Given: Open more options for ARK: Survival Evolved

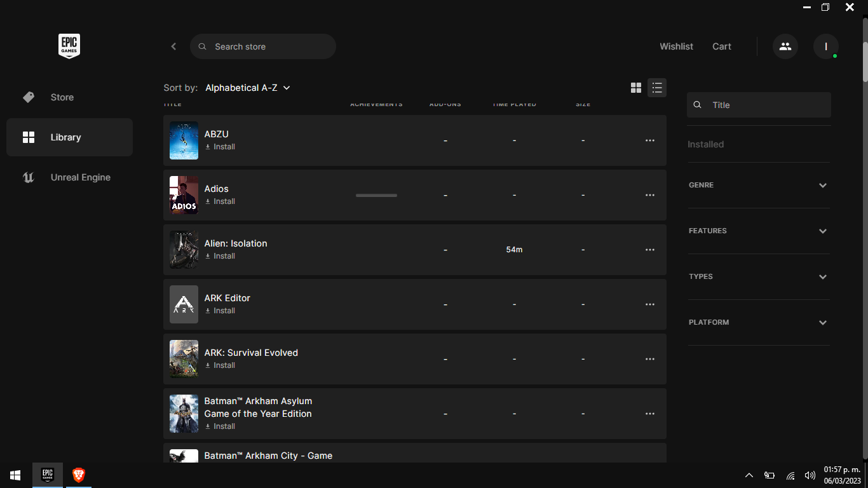Looking at the screenshot, I should pos(650,359).
